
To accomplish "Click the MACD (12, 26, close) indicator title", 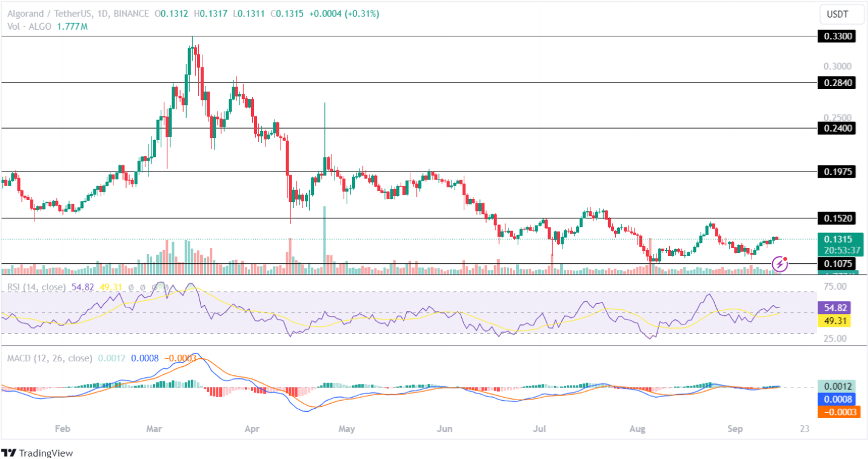I will tap(50, 358).
